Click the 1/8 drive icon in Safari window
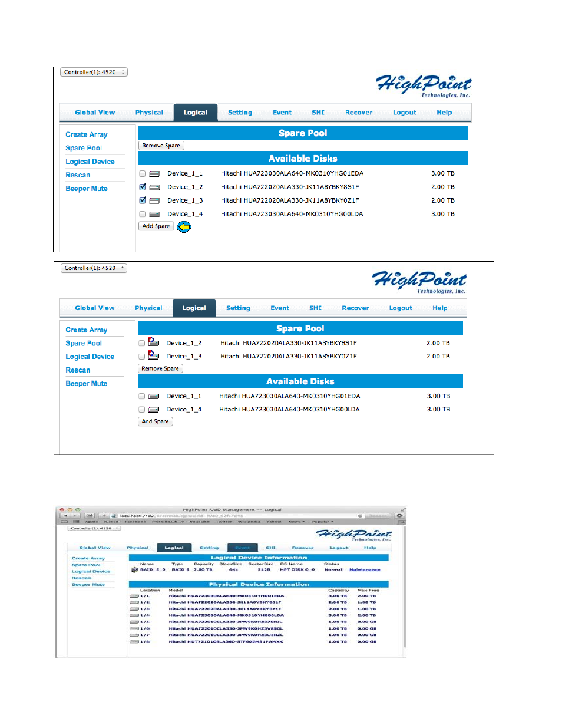 click(x=134, y=641)
